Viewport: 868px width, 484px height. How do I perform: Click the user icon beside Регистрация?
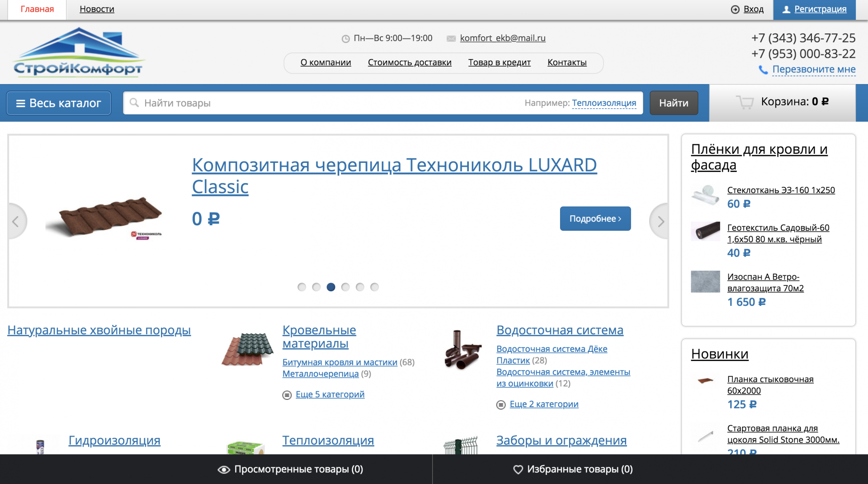786,9
